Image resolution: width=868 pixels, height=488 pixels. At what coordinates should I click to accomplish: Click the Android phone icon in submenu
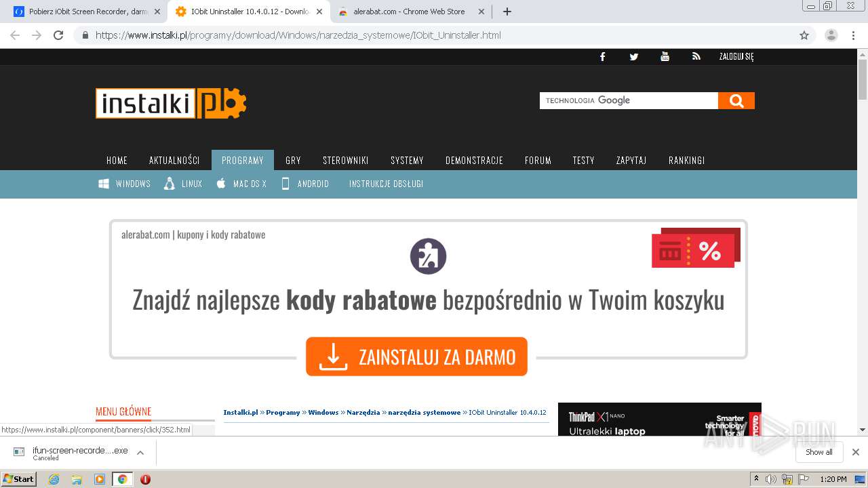tap(285, 184)
